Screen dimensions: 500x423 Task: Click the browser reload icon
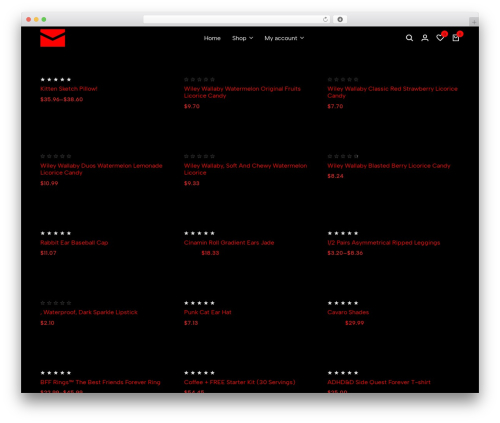coord(325,19)
